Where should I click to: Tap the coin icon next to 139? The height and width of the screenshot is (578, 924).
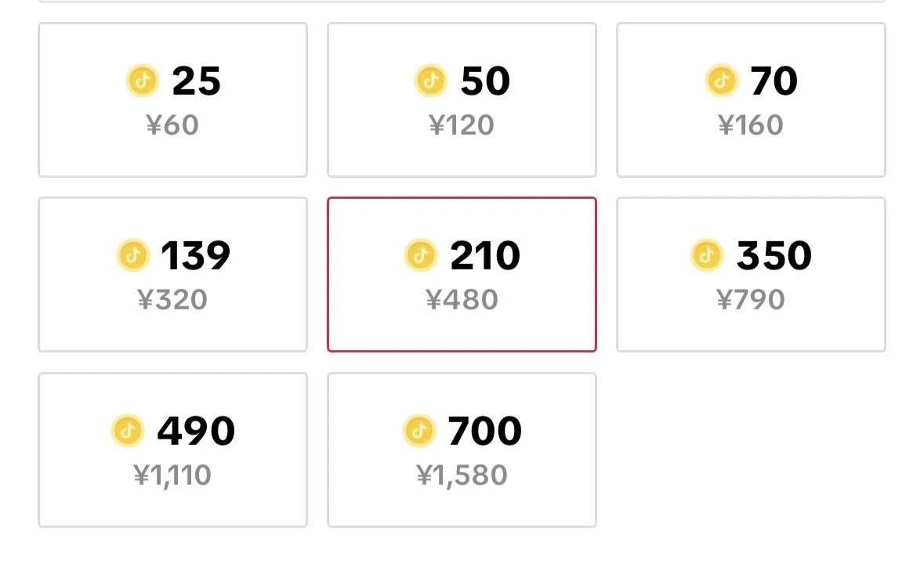[133, 255]
